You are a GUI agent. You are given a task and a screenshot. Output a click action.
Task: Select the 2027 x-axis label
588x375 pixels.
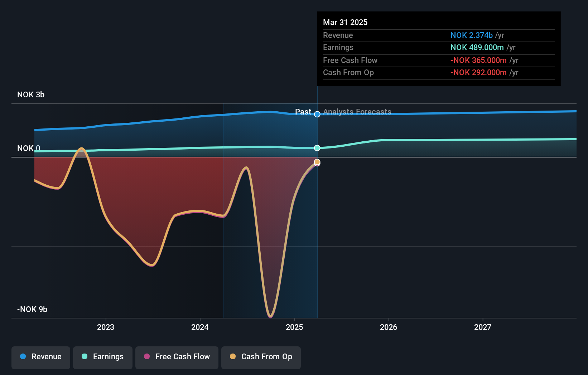[483, 327]
